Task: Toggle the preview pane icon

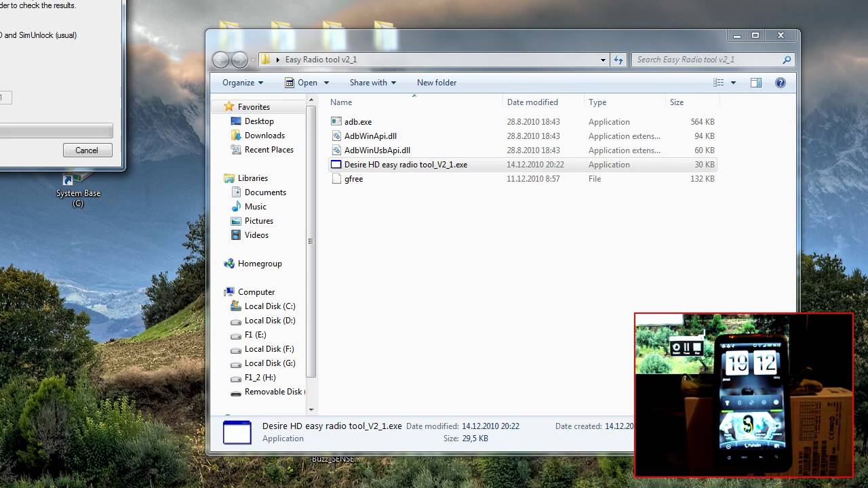Action: pyautogui.click(x=756, y=83)
